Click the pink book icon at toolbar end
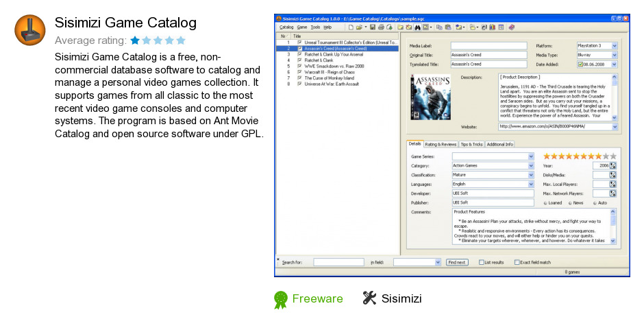Viewport: 644px width, 330px height. tap(511, 27)
